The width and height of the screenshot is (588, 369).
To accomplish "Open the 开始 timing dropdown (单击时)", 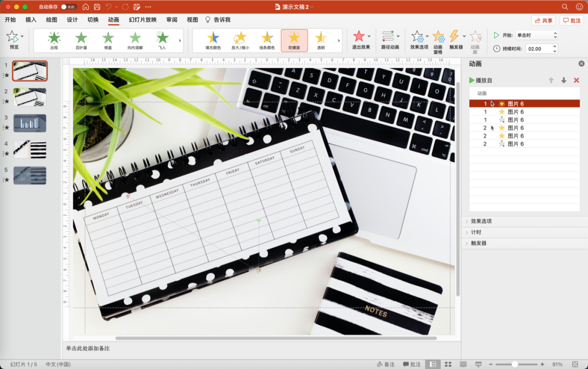I will 537,35.
